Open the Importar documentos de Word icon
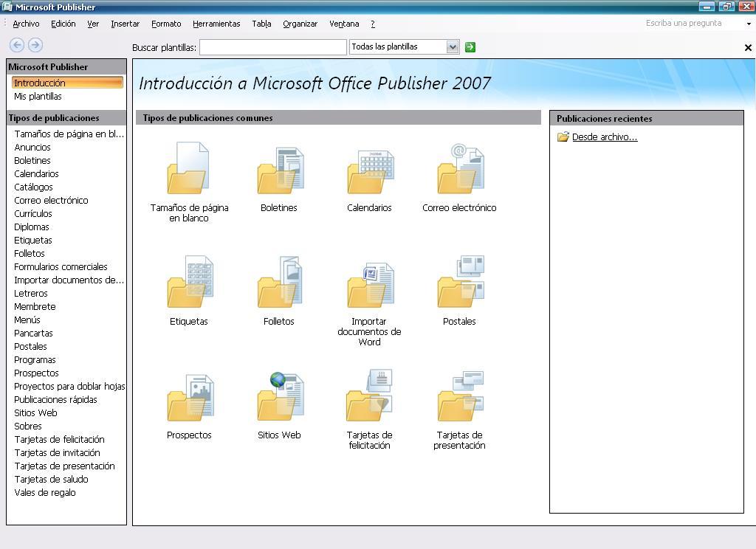The width and height of the screenshot is (756, 549). 371,284
